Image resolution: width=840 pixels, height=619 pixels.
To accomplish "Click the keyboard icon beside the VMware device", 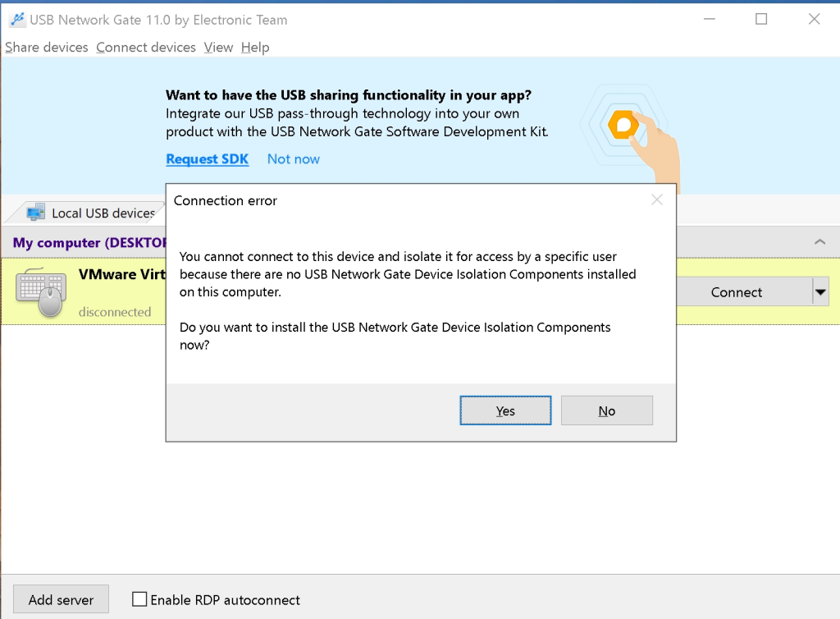I will click(39, 287).
